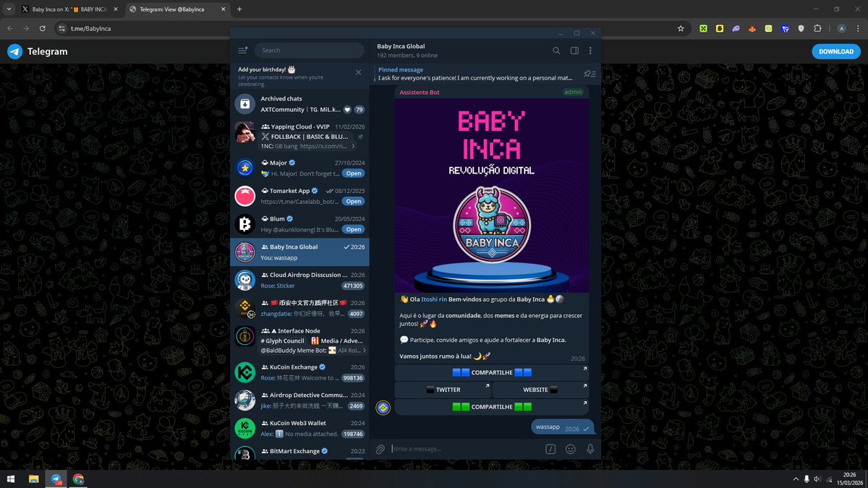Open the emoji picker smiley icon
The image size is (868, 488).
click(571, 449)
